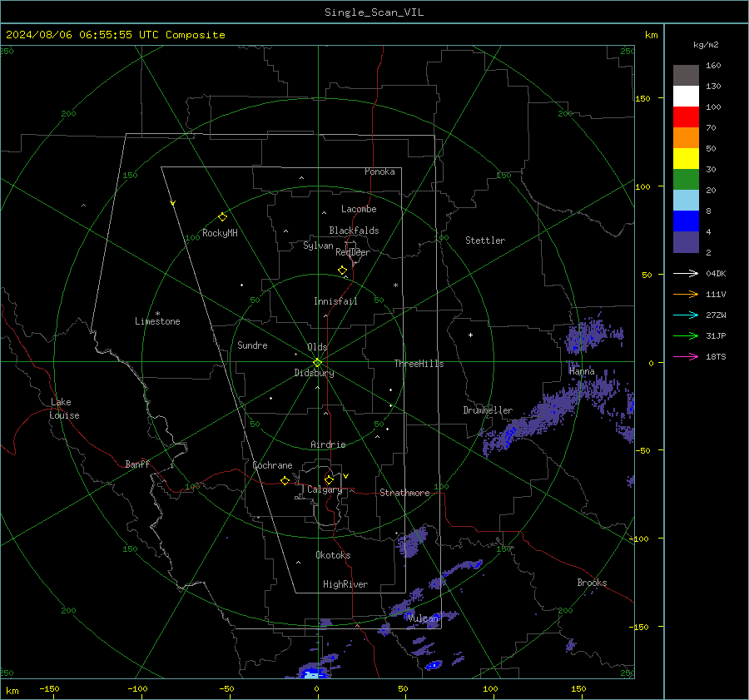Click the Ponoka city label
The image size is (749, 700).
point(379,171)
